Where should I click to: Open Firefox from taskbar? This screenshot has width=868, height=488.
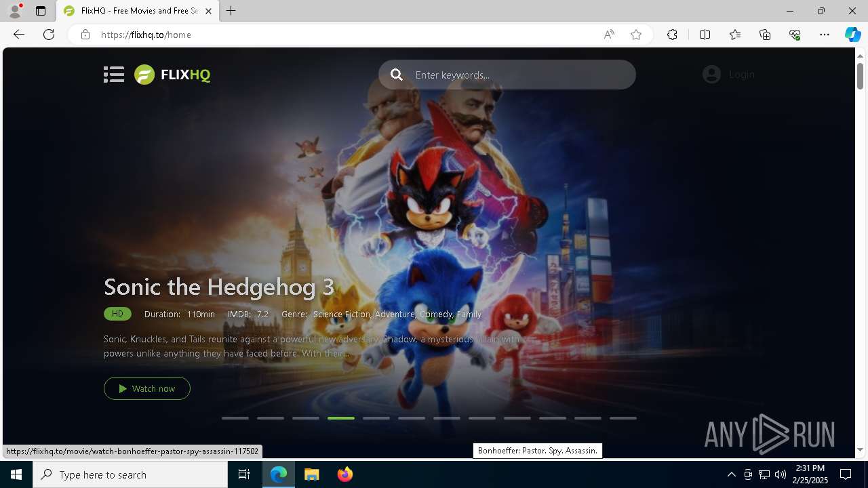point(345,474)
